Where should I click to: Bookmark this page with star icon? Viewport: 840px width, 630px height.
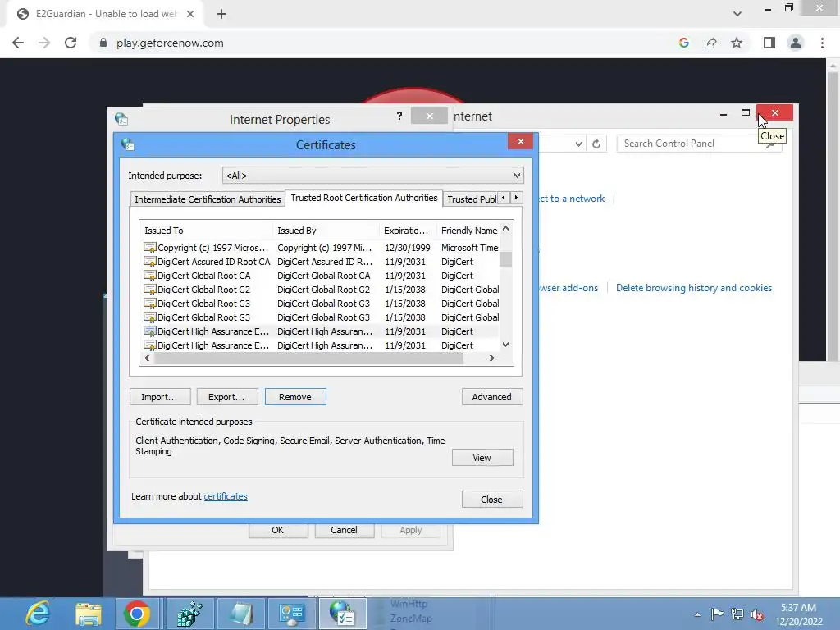click(737, 43)
